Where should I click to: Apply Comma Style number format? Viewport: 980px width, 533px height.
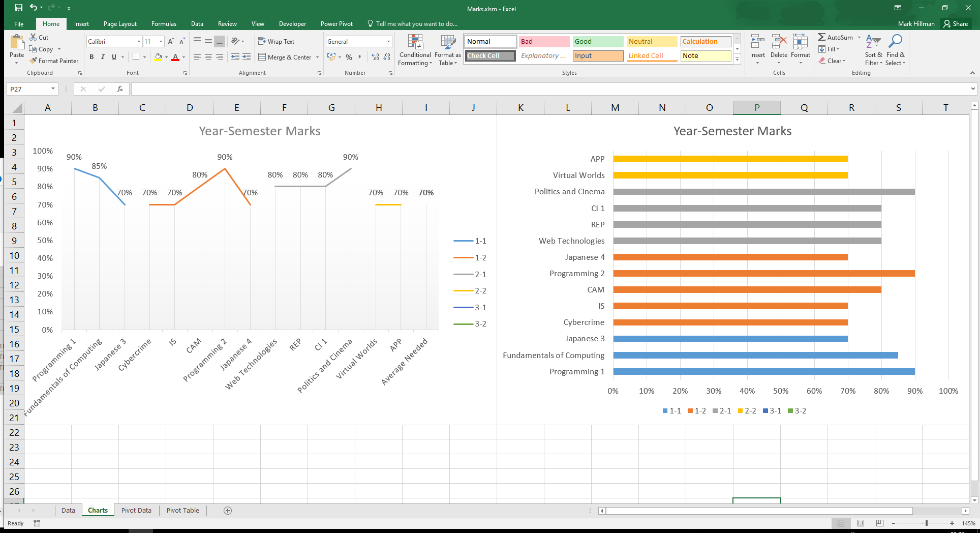tap(360, 57)
